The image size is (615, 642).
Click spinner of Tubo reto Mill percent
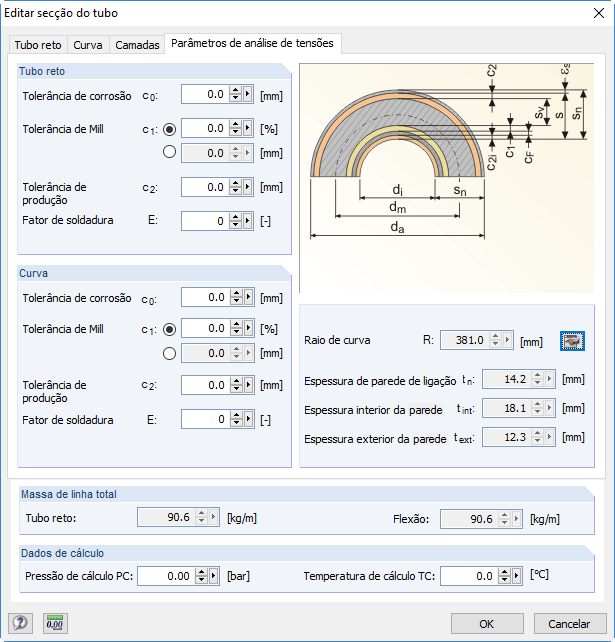235,129
